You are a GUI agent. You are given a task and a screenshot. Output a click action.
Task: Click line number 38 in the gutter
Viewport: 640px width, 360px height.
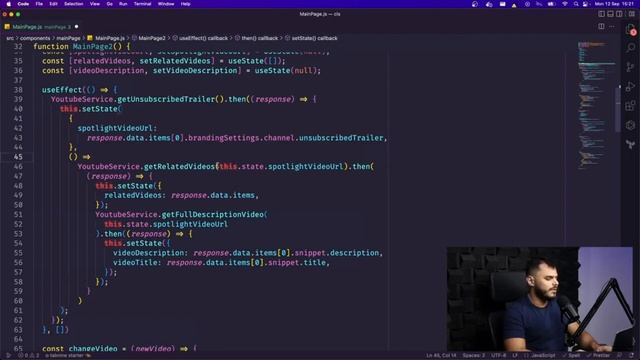coord(18,90)
